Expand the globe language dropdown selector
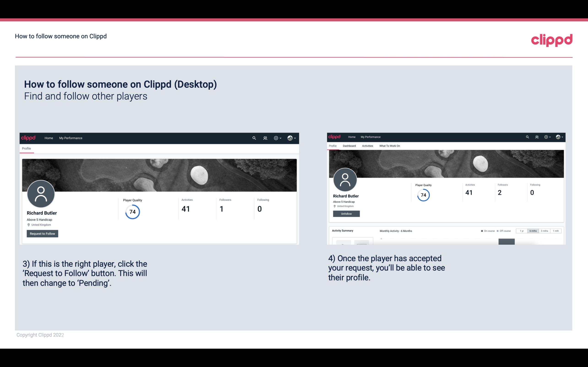Screen dimensions: 588x367 tap(292, 138)
